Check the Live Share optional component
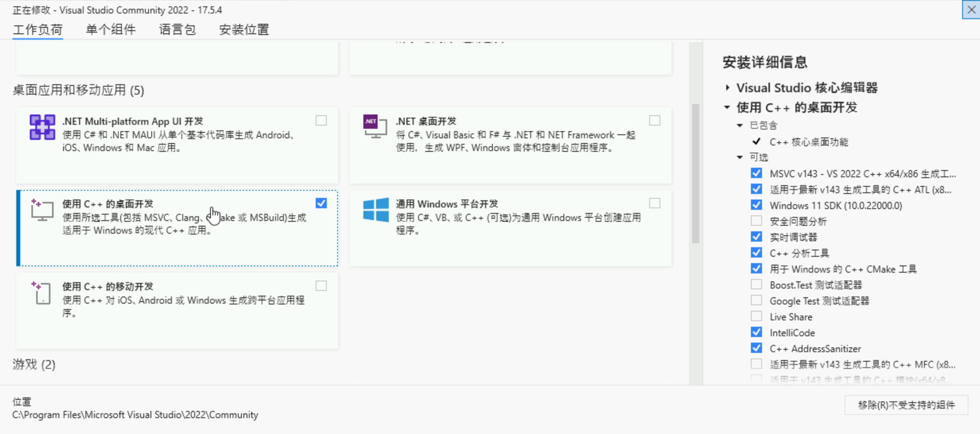The width and height of the screenshot is (980, 434). click(756, 316)
